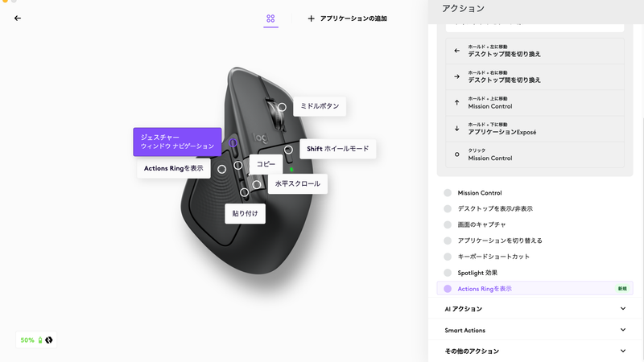Expand the Smart Actions section

(x=535, y=330)
